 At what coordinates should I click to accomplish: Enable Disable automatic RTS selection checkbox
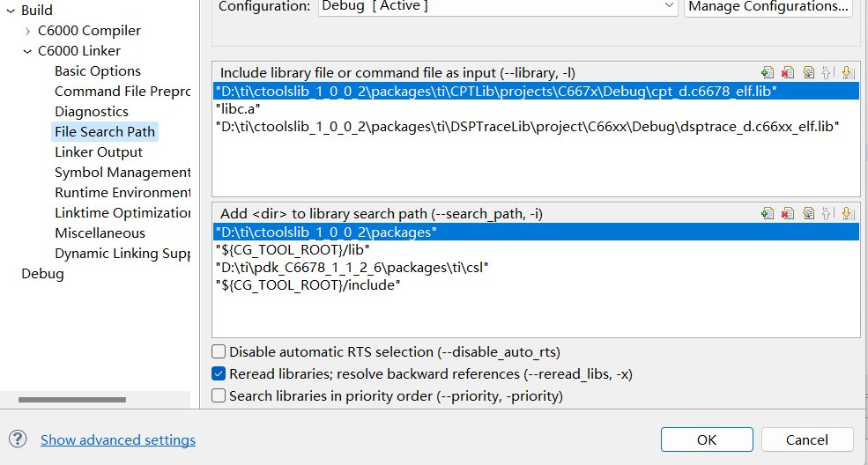tap(219, 351)
